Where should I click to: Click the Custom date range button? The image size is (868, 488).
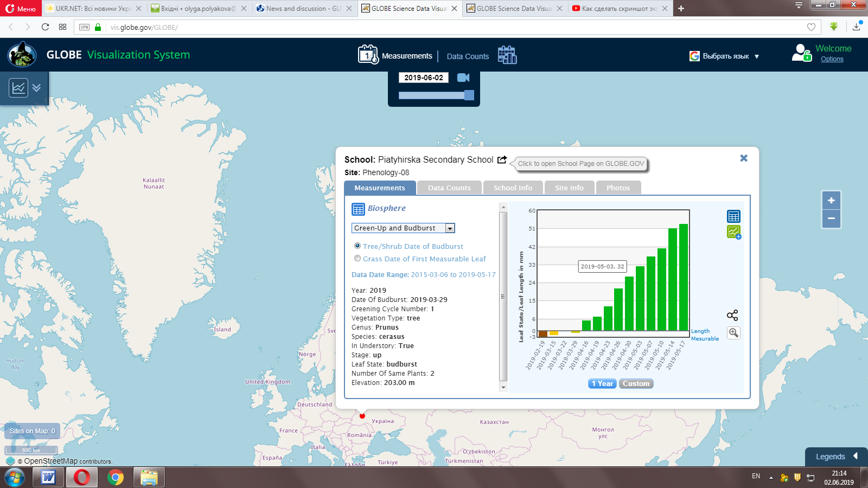point(636,383)
